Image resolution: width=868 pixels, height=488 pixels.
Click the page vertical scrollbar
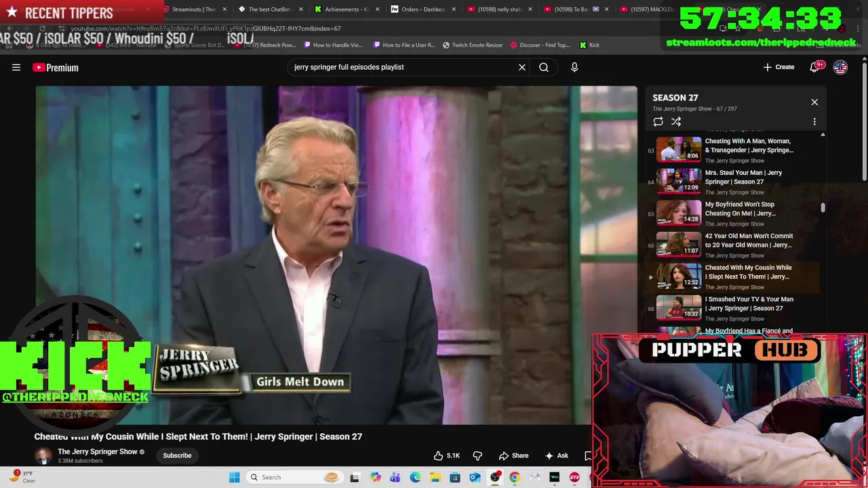click(864, 121)
